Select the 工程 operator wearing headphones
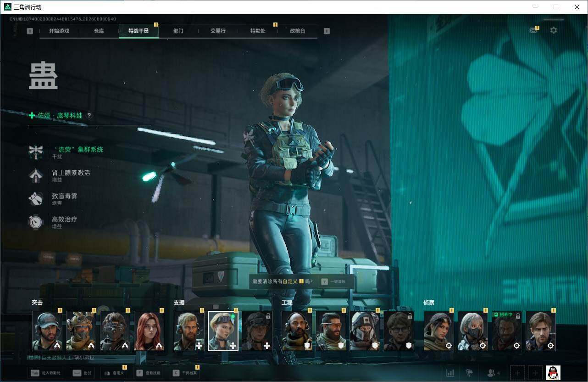The height and width of the screenshot is (382, 588). tap(297, 331)
